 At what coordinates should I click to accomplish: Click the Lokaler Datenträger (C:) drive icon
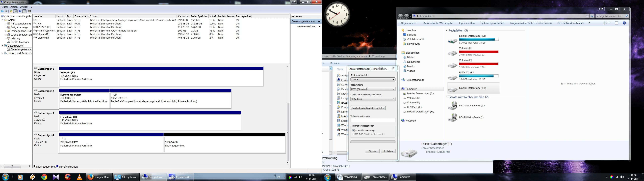pos(452,41)
